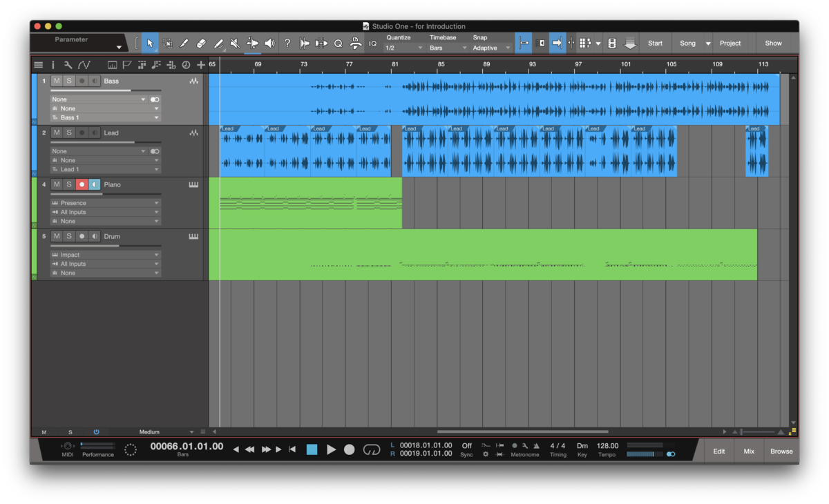Open the inspector i icon
Screen dimensions: 829x504
(x=53, y=65)
